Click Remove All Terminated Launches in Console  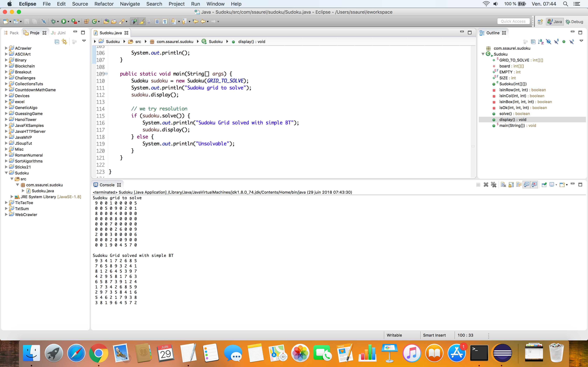[x=493, y=185]
